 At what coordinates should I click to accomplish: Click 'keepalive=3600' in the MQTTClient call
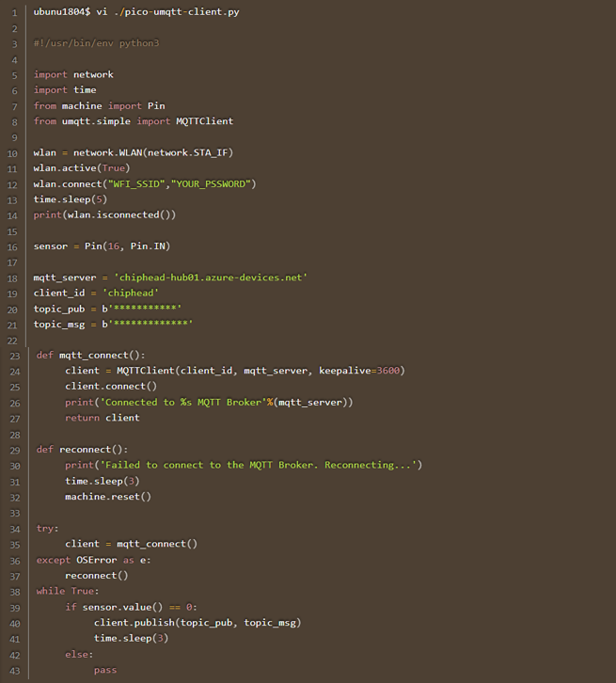(x=359, y=371)
